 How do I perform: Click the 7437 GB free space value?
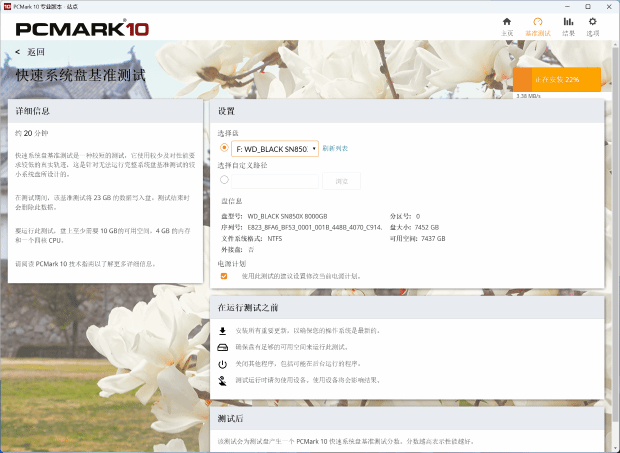(433, 238)
